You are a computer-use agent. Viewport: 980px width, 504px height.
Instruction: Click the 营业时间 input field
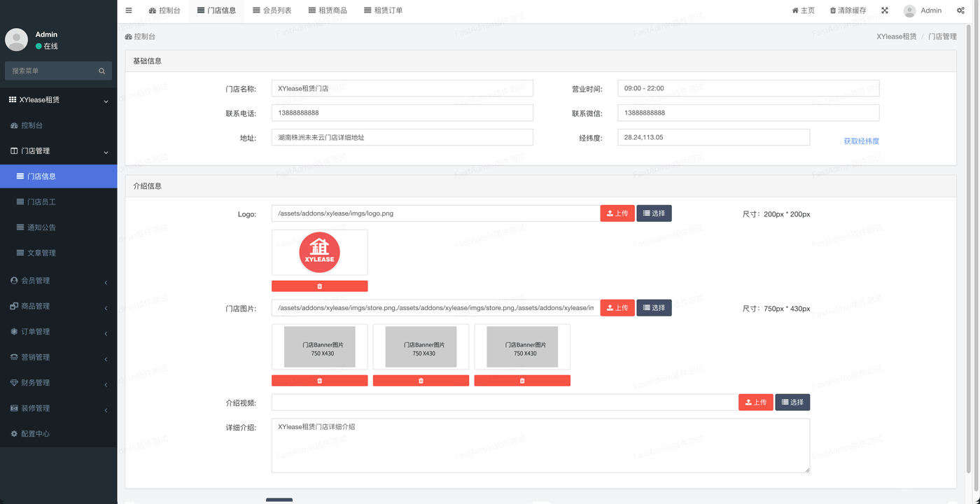(x=748, y=88)
